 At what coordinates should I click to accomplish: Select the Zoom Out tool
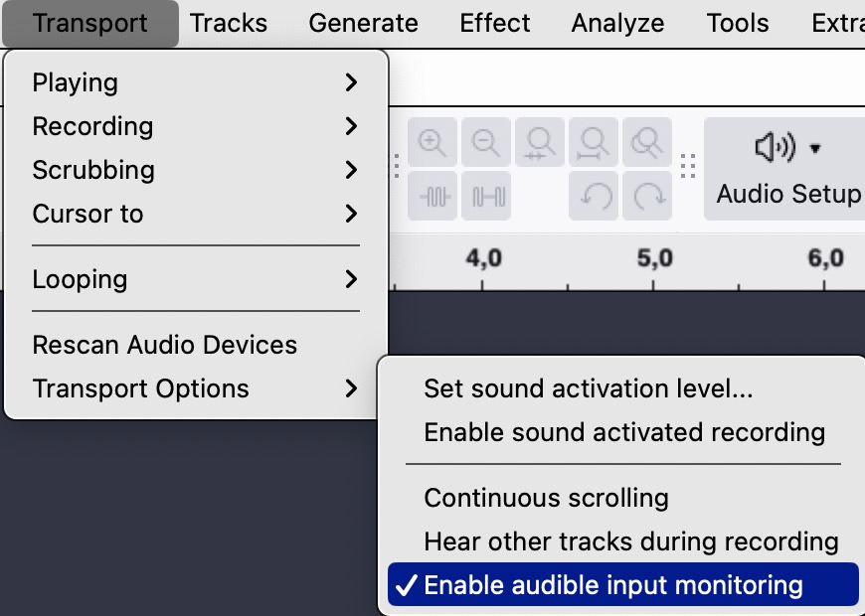pyautogui.click(x=486, y=141)
